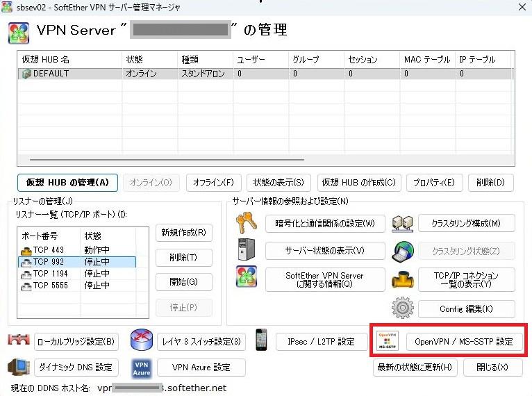Click the TCP 5555 listener icon
Image resolution: width=532 pixels, height=396 pixels.
(26, 286)
